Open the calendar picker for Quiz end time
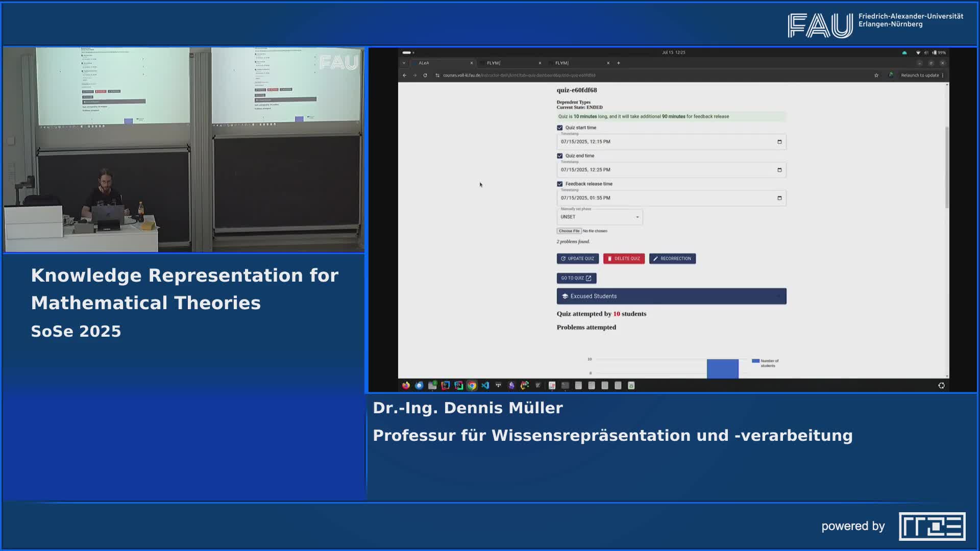 tap(779, 170)
